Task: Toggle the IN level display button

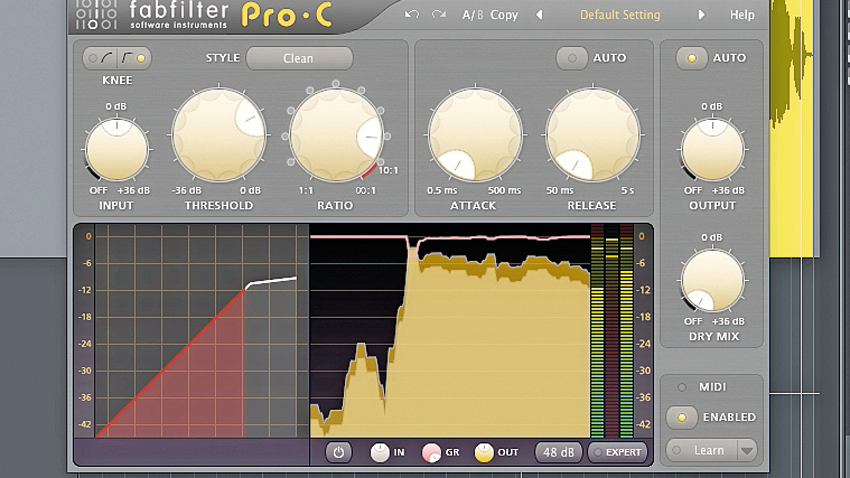Action: (x=379, y=452)
